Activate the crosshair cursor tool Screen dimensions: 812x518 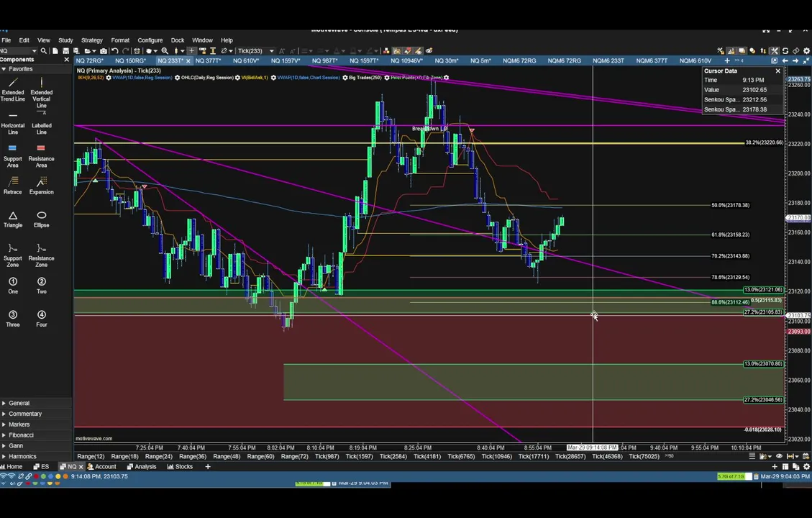pyautogui.click(x=191, y=51)
